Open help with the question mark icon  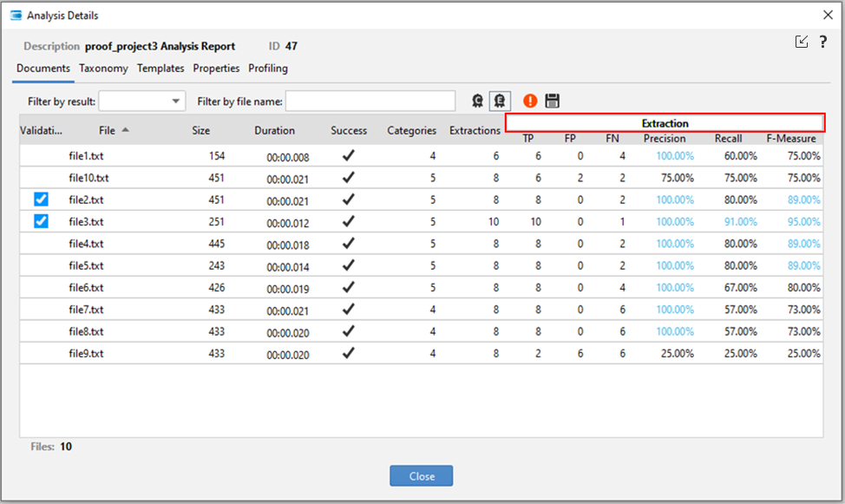click(822, 42)
